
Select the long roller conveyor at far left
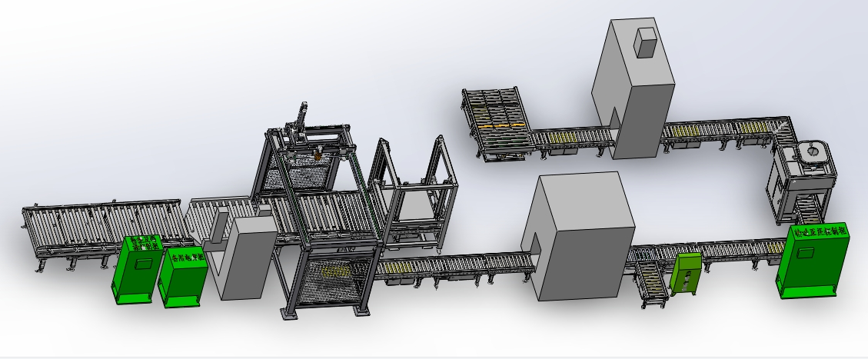point(100,228)
